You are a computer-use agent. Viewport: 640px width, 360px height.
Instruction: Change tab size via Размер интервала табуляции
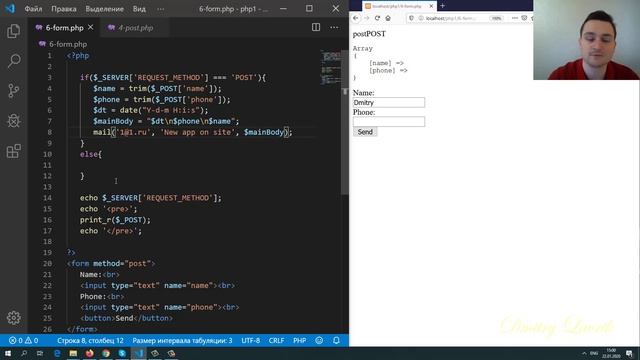(x=182, y=340)
